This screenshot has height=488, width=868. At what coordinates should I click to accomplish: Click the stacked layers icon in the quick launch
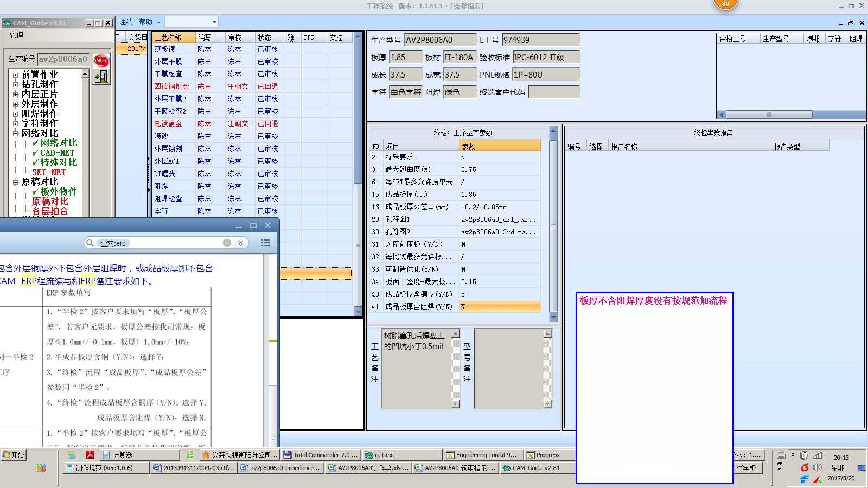point(72,455)
